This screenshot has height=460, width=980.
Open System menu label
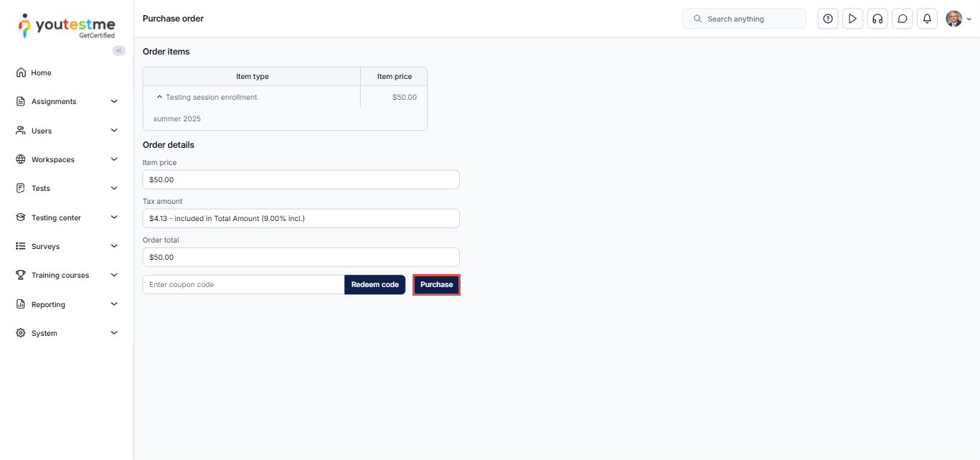pos(44,334)
